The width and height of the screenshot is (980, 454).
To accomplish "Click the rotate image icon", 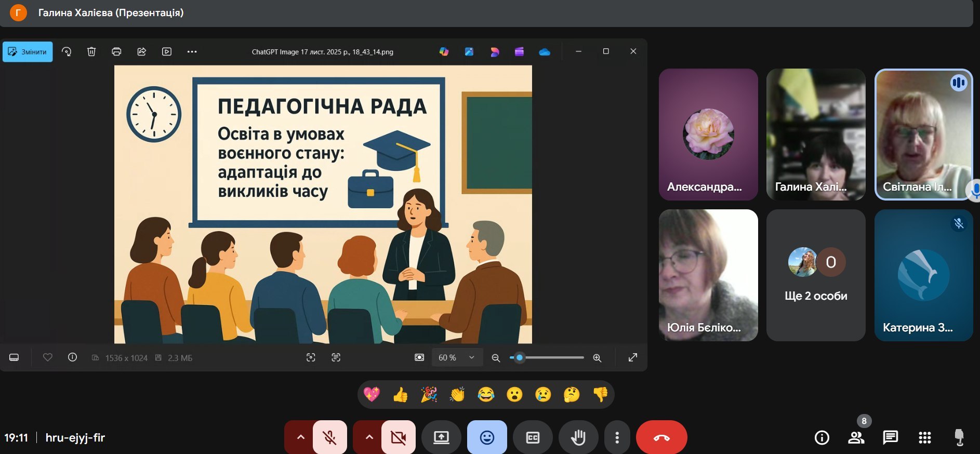I will point(67,51).
